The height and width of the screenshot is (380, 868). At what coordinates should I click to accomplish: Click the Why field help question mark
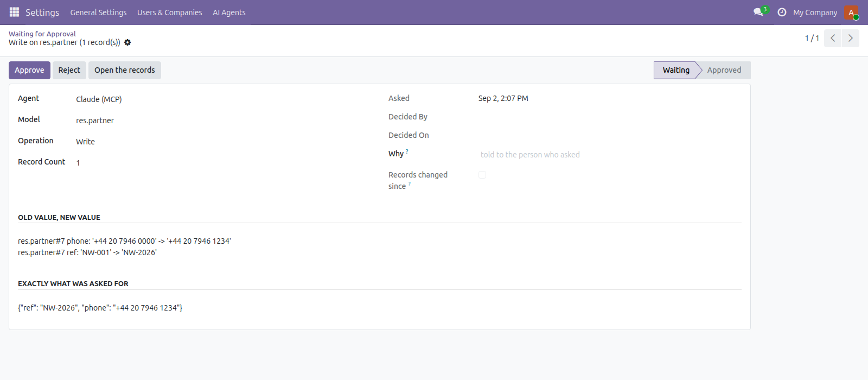pyautogui.click(x=407, y=151)
